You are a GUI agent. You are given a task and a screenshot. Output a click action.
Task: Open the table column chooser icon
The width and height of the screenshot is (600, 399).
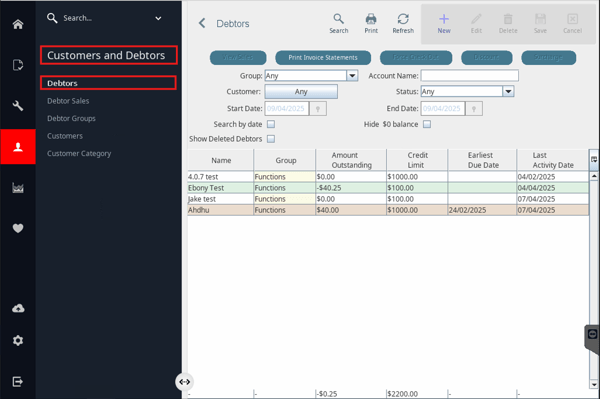pyautogui.click(x=594, y=160)
